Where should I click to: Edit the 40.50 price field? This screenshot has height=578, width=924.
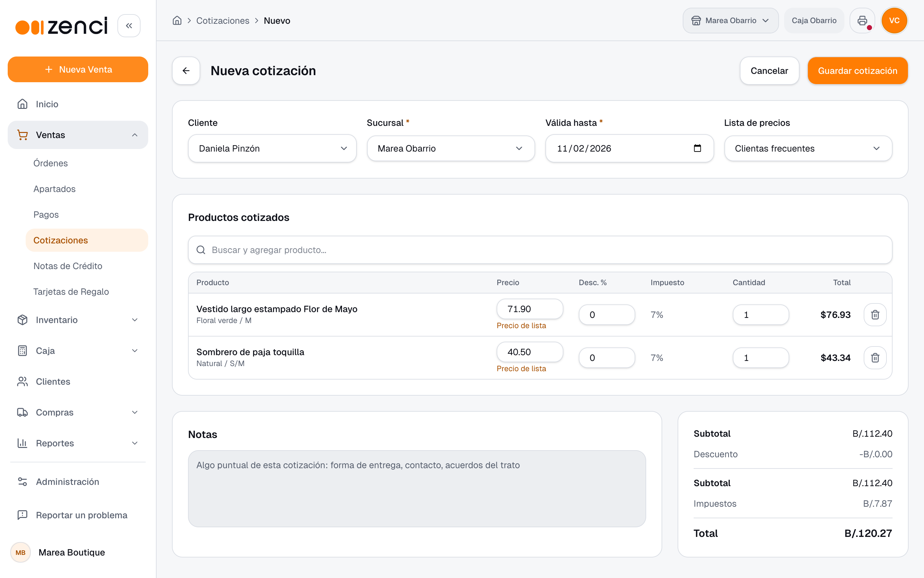click(530, 352)
